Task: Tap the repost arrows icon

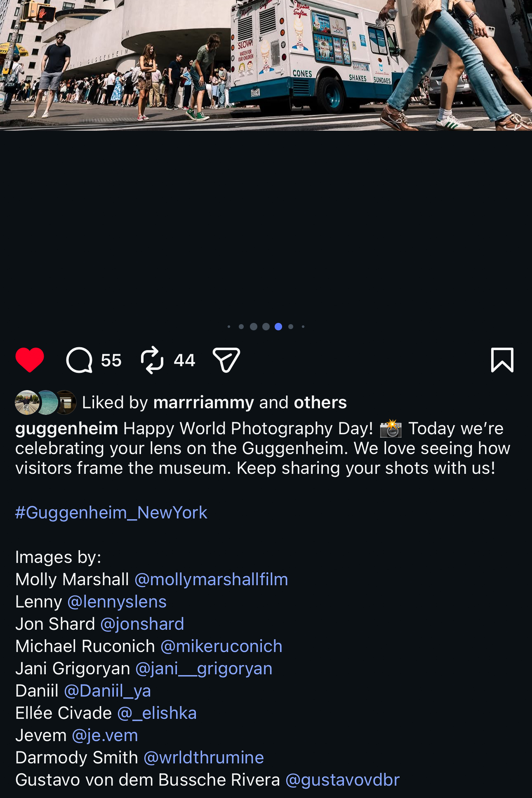Action: click(x=152, y=360)
